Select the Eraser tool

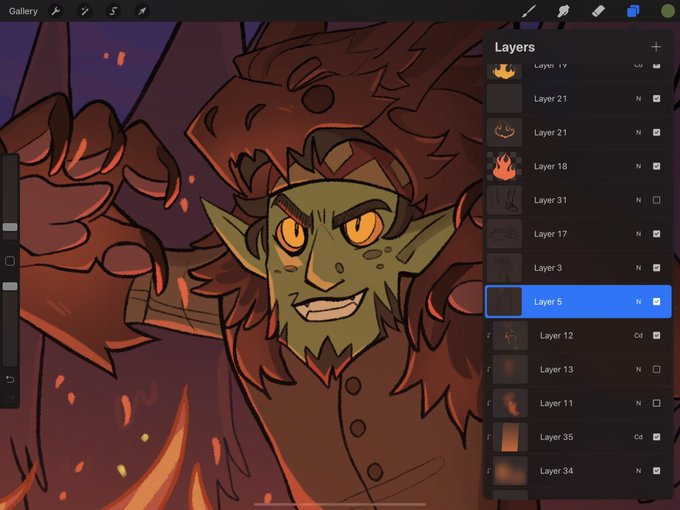pyautogui.click(x=598, y=11)
